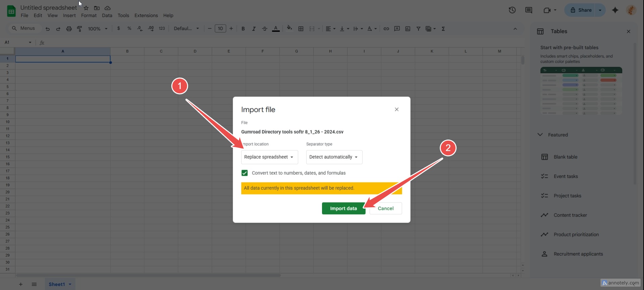Select the Blank table template
The height and width of the screenshot is (290, 644).
click(565, 157)
